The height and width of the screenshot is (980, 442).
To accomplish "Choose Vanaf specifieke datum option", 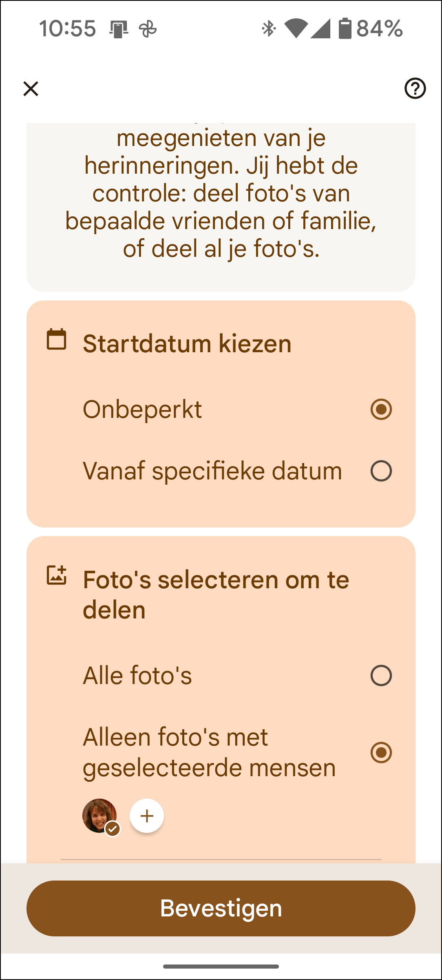I will click(381, 471).
